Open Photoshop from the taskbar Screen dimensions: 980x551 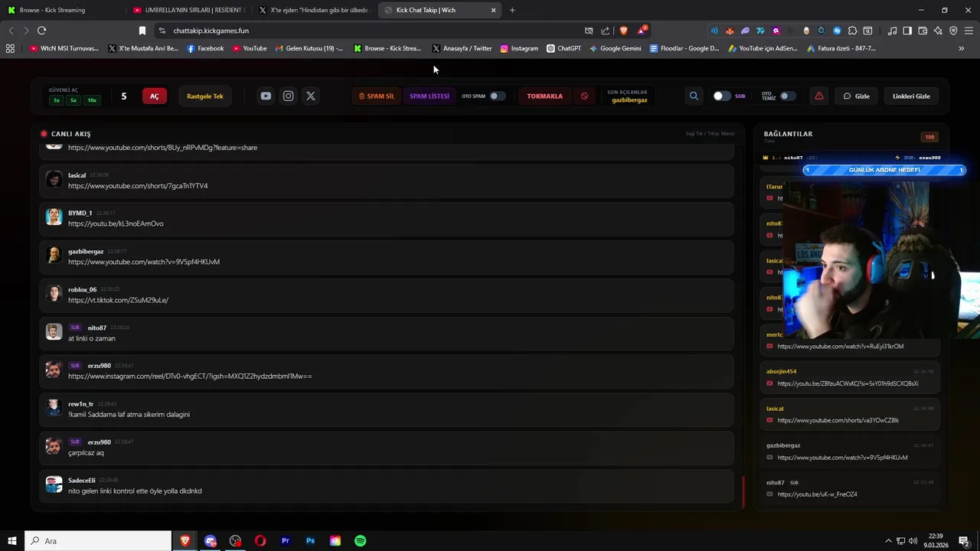[310, 541]
